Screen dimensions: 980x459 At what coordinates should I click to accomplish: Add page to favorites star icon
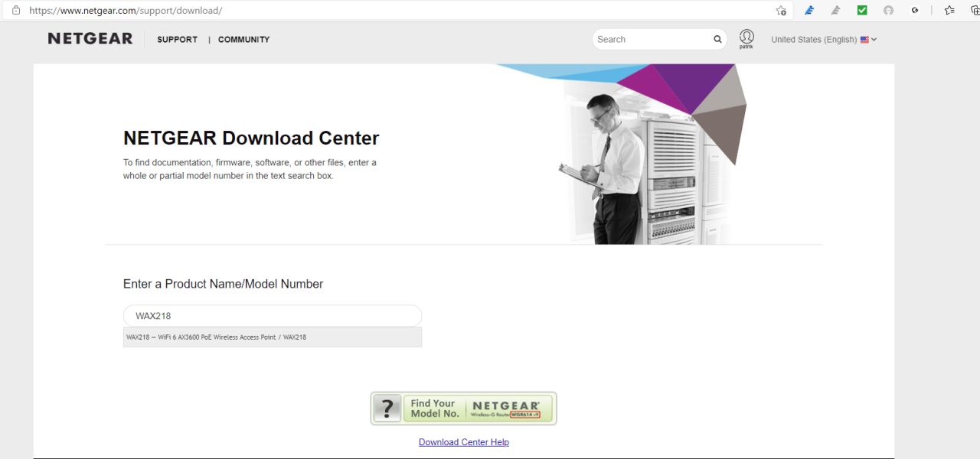tap(780, 11)
